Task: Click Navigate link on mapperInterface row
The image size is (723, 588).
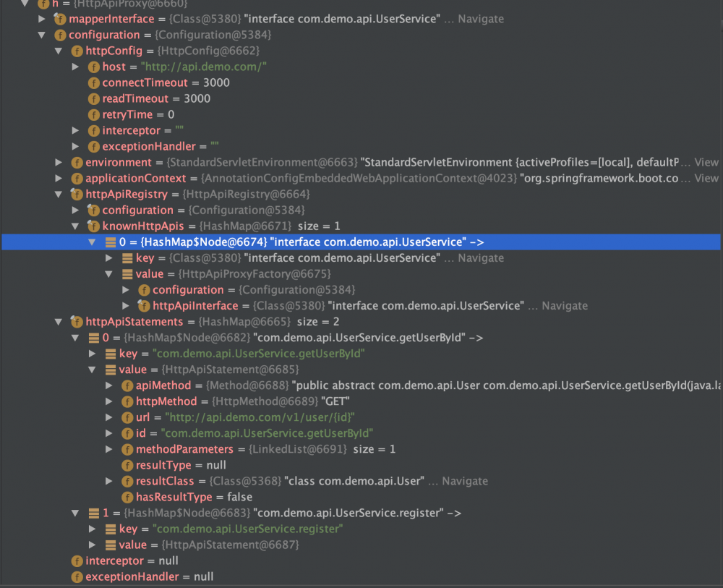Action: click(481, 19)
